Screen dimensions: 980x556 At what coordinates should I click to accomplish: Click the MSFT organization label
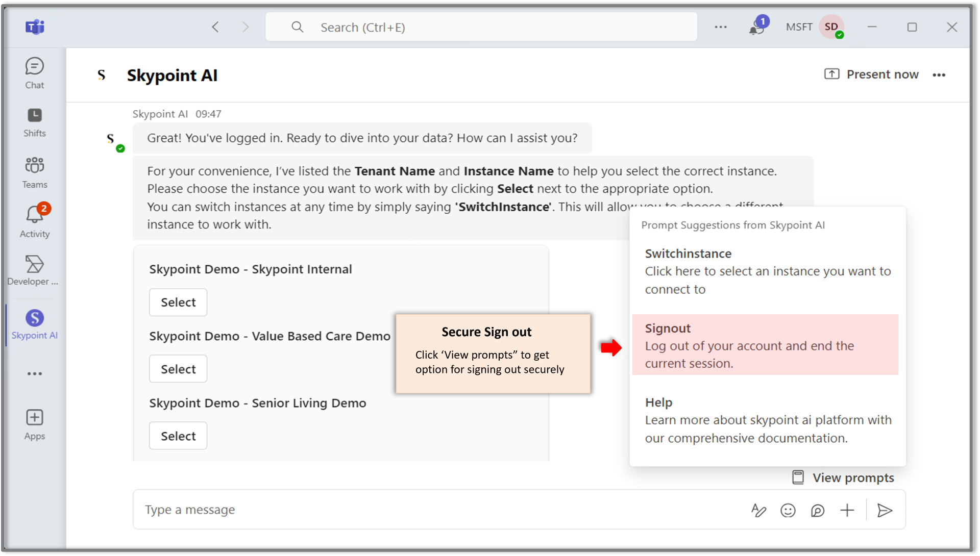[x=799, y=27]
